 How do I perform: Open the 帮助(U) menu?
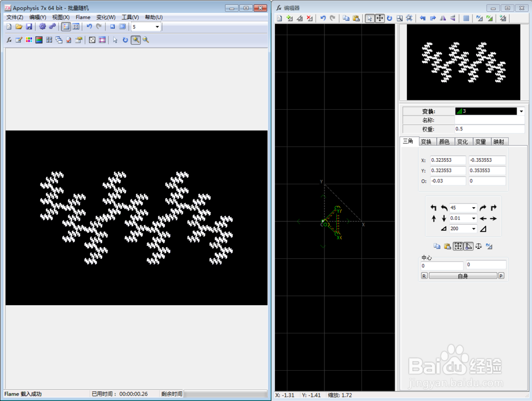click(154, 18)
